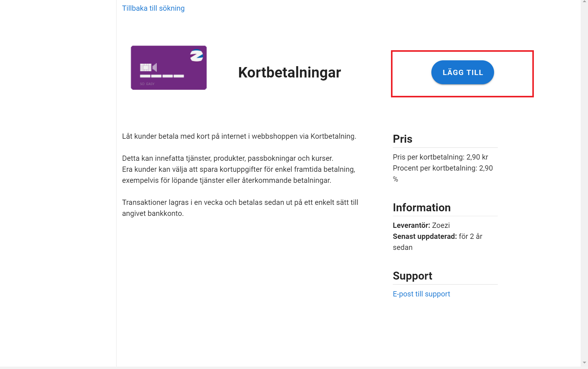Click the Pris section heading
Screen dimensions: 588x369
[x=403, y=139]
